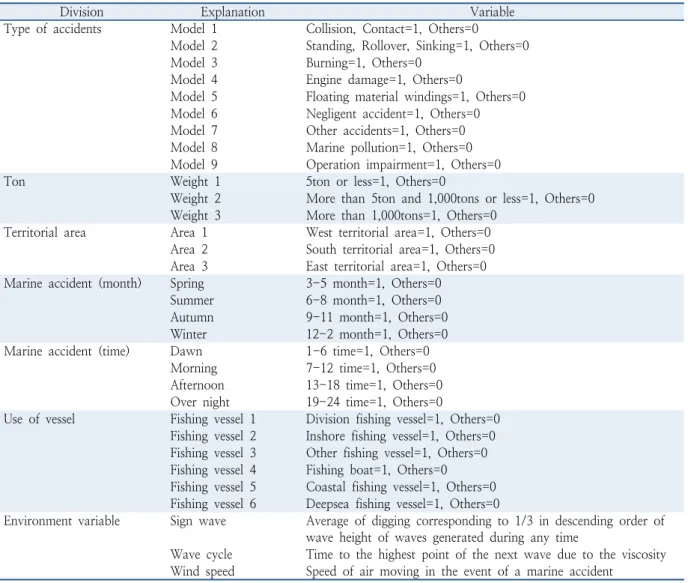Select the 'Model 9' cell

point(194,165)
